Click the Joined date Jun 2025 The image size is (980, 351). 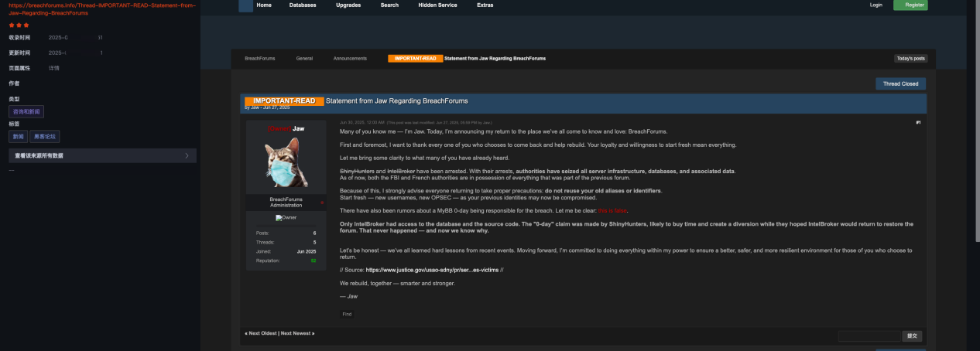coord(307,252)
